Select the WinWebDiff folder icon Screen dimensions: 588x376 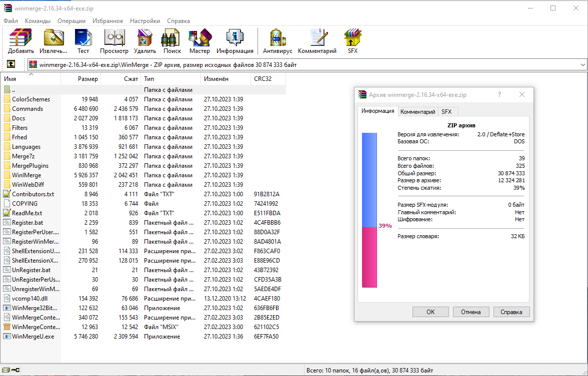7,185
